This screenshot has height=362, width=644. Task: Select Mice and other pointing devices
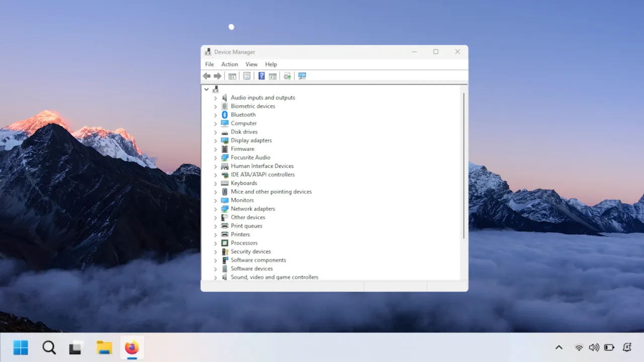pos(271,192)
